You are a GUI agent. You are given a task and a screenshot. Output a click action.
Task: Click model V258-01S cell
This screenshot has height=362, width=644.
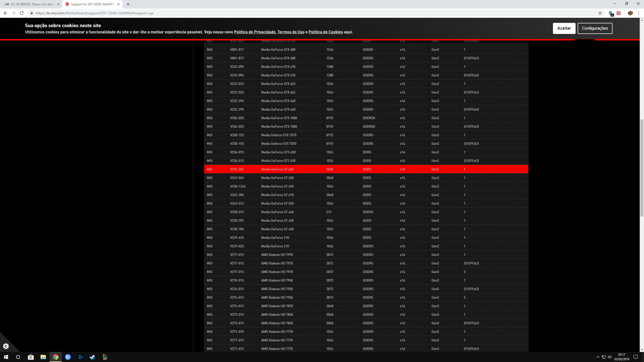point(237,212)
